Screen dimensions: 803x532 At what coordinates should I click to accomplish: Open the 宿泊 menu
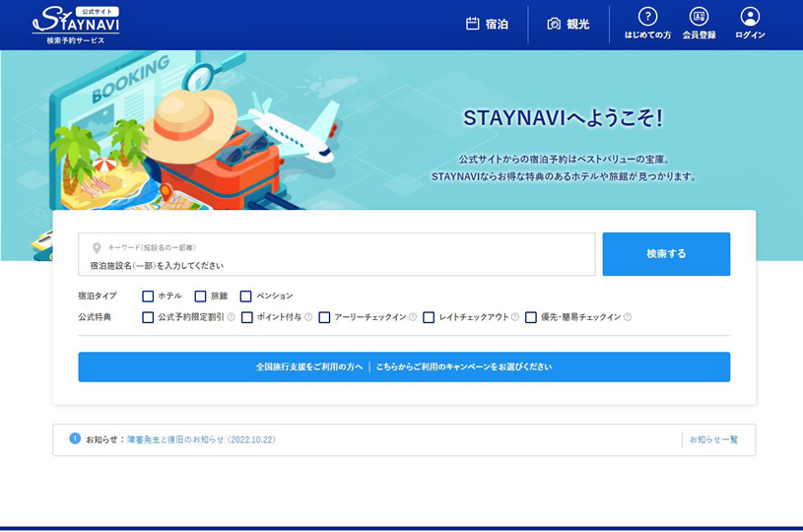pyautogui.click(x=487, y=24)
